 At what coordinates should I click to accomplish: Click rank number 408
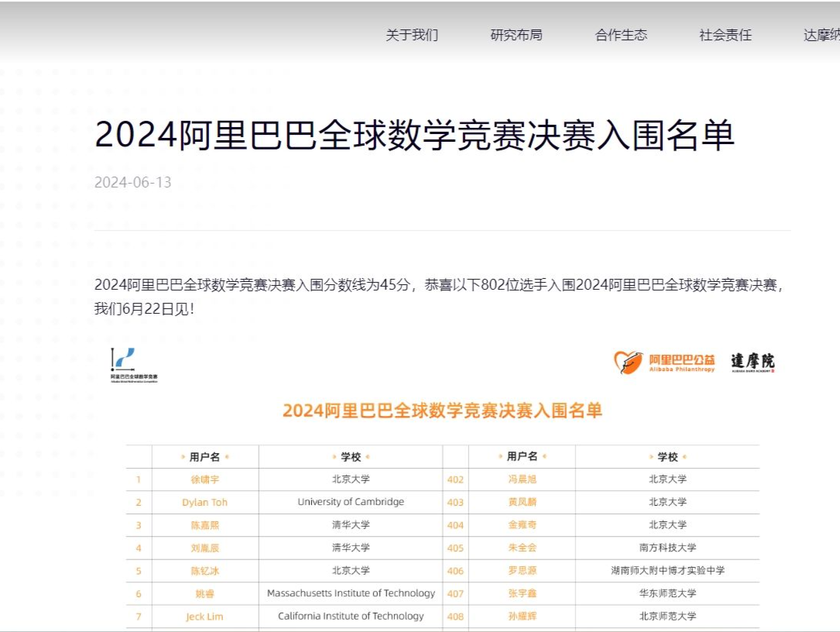tap(455, 617)
